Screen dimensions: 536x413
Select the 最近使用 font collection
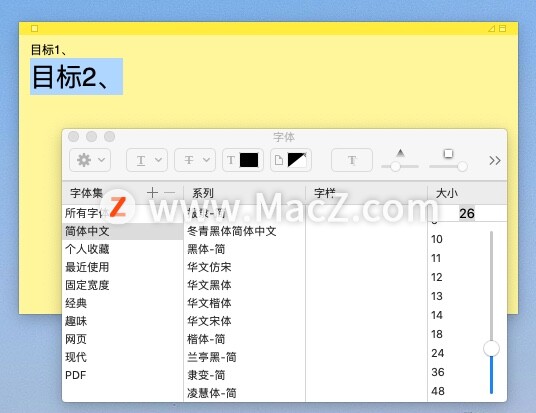(123, 267)
